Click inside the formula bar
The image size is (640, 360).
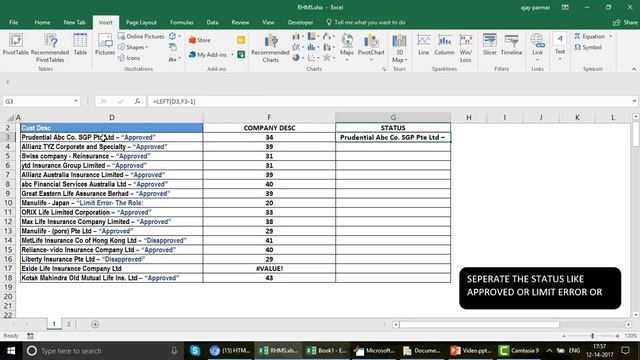390,101
